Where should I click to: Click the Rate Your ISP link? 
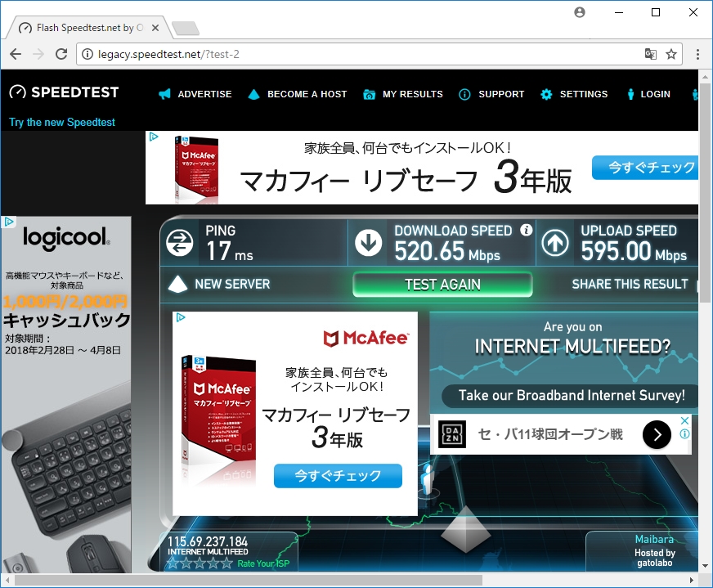click(x=263, y=563)
